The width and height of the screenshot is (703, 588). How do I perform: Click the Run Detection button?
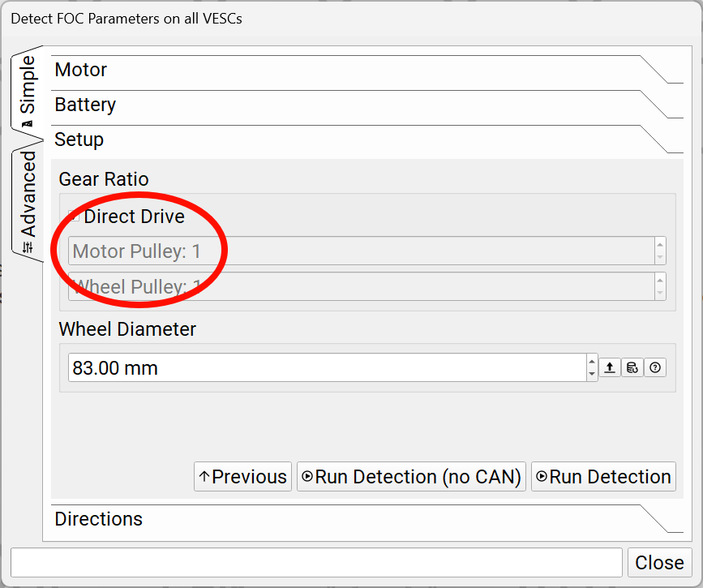(603, 476)
